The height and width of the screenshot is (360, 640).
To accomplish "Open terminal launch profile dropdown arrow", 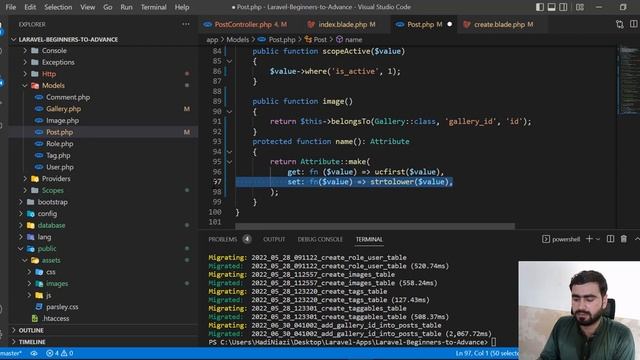I will (x=598, y=239).
